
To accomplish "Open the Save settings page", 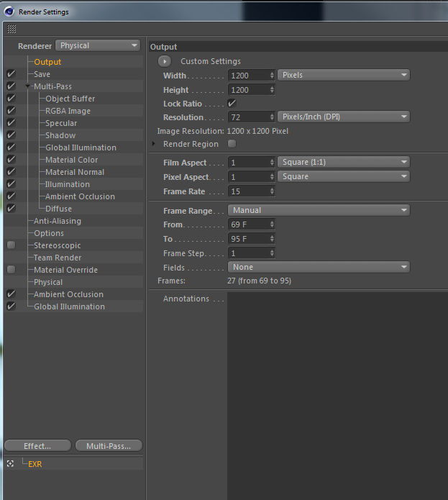I will pos(42,74).
